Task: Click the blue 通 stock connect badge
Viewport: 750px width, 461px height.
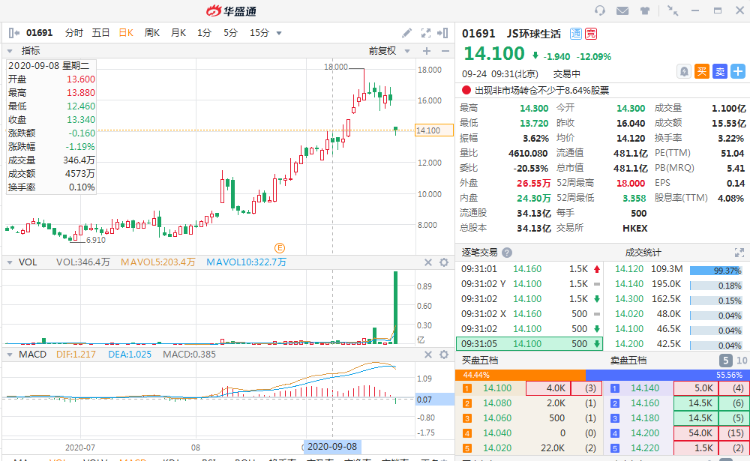Action: (x=575, y=33)
